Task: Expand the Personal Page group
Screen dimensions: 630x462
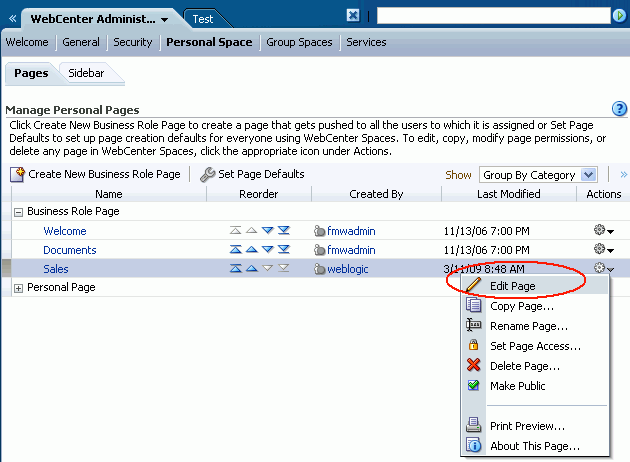Action: 18,288
